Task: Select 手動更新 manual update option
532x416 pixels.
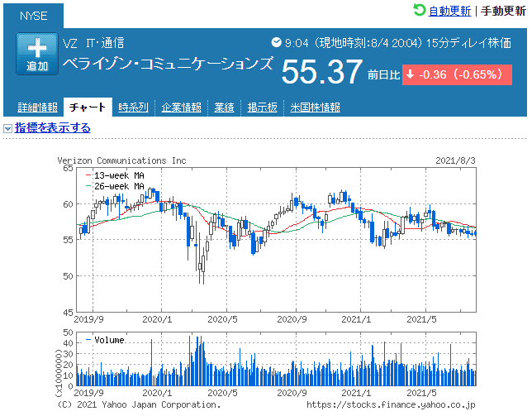Action: (x=503, y=11)
